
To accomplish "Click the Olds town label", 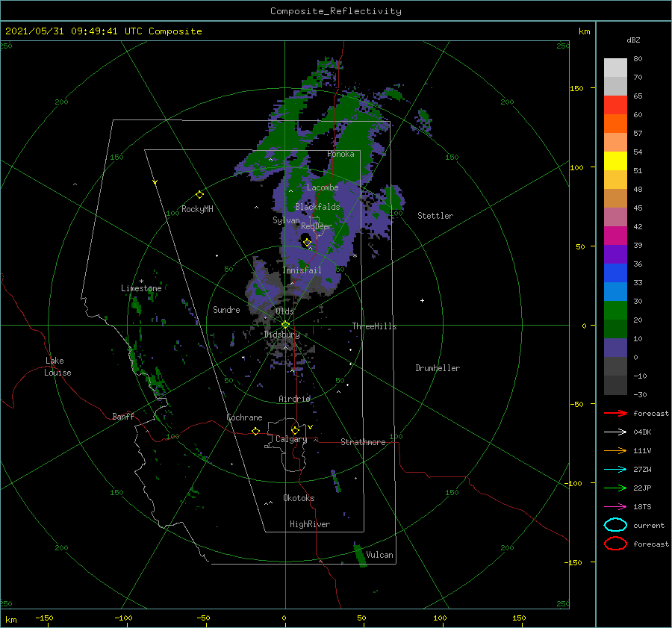I will 284,311.
